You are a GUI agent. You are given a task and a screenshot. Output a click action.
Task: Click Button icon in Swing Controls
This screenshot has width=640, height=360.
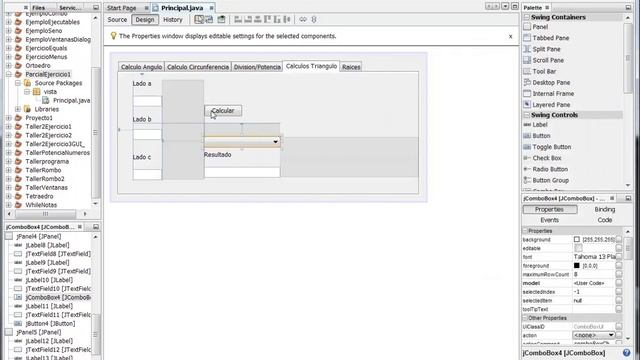527,136
